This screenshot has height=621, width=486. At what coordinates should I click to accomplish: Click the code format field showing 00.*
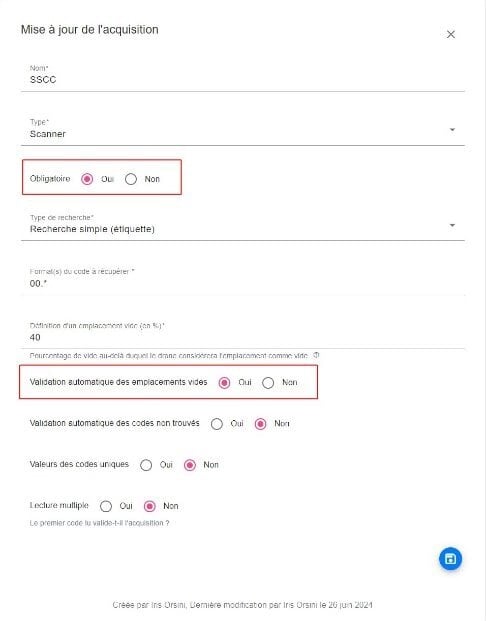pyautogui.click(x=242, y=281)
